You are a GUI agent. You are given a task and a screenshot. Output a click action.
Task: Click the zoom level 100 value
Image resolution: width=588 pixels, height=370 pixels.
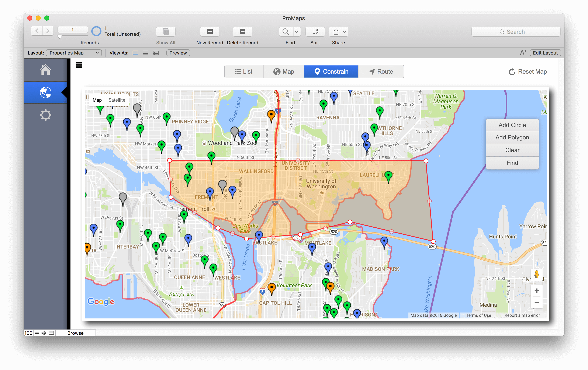tap(28, 333)
